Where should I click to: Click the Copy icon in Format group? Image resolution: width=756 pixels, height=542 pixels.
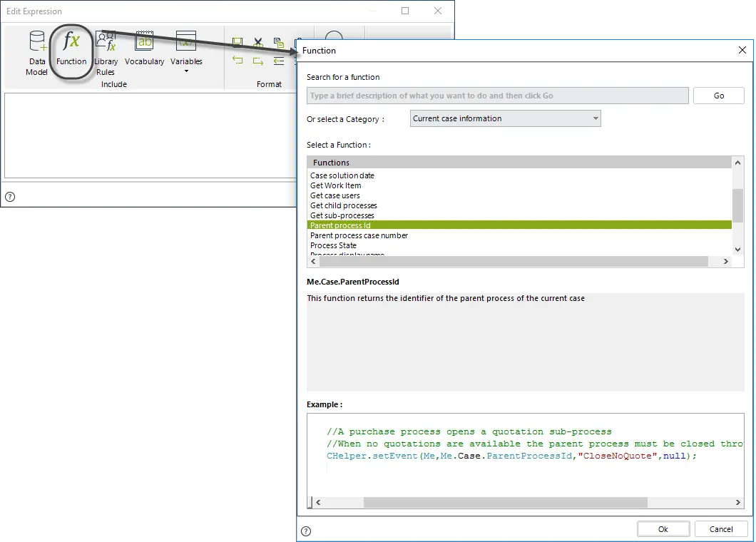(x=279, y=43)
